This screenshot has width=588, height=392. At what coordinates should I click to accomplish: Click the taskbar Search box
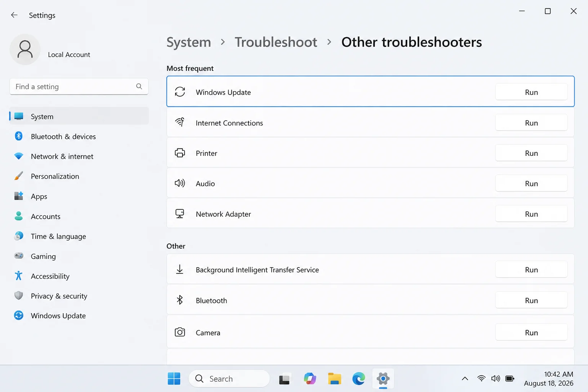tap(229, 379)
